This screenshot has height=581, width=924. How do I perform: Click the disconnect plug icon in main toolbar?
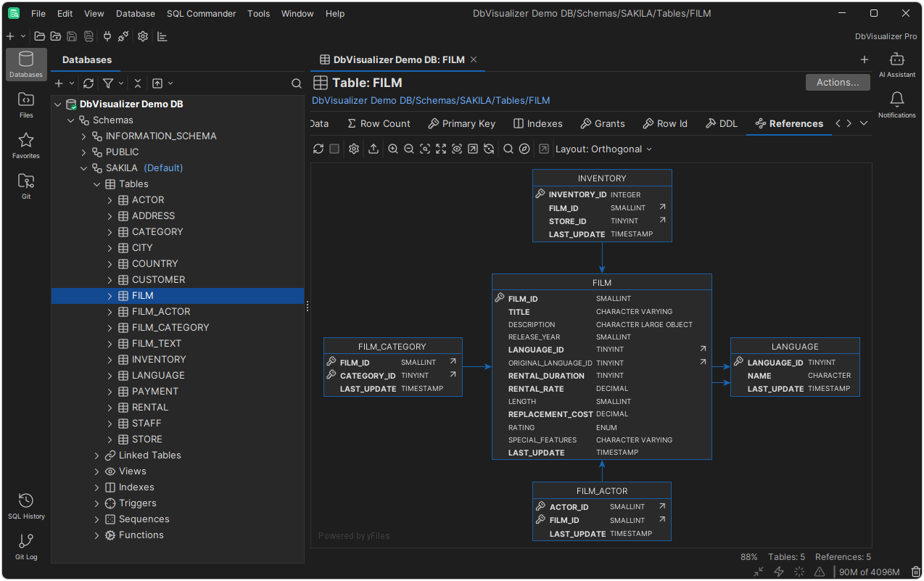tap(123, 36)
